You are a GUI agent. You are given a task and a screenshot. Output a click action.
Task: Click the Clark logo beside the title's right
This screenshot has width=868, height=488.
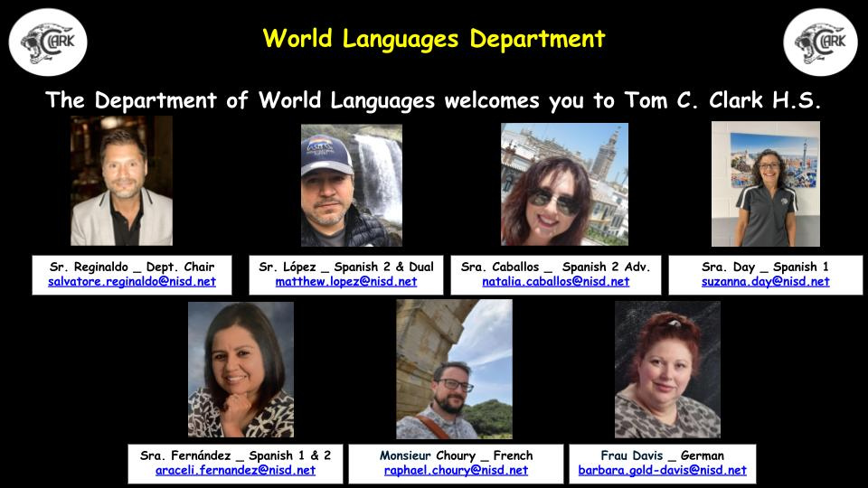(820, 42)
